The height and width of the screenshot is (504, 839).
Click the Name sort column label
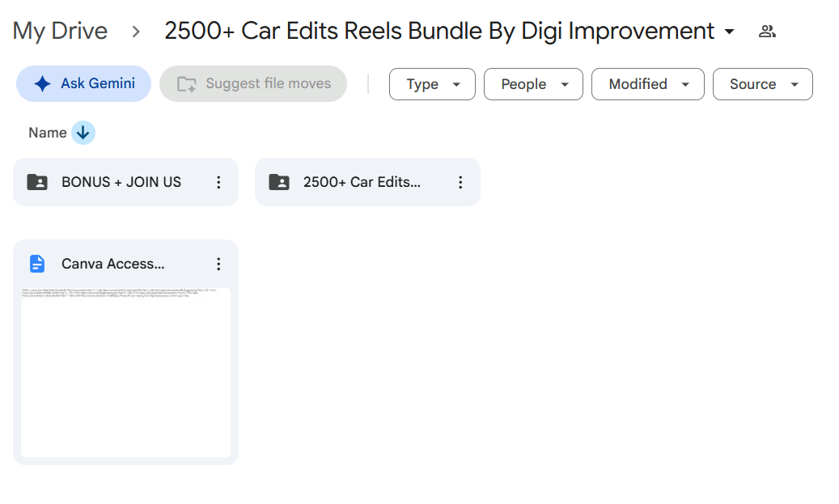48,133
